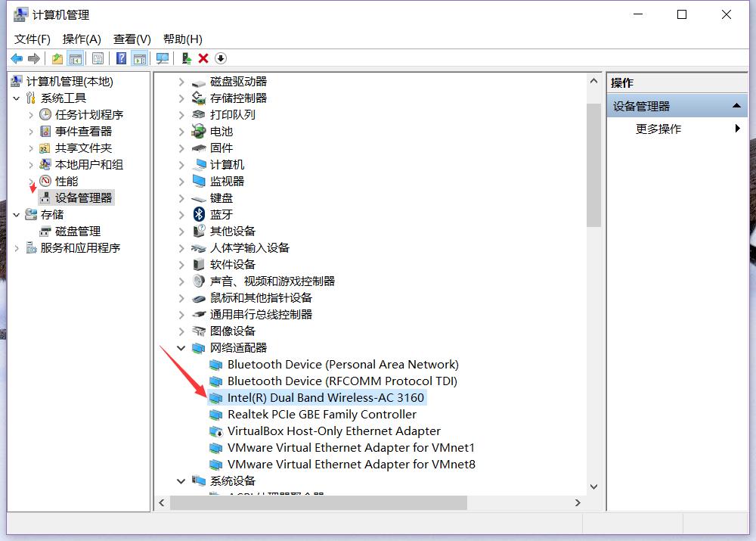Screen dimensions: 756x541
Task: Click the Disable device toolbar icon
Action: (x=220, y=58)
